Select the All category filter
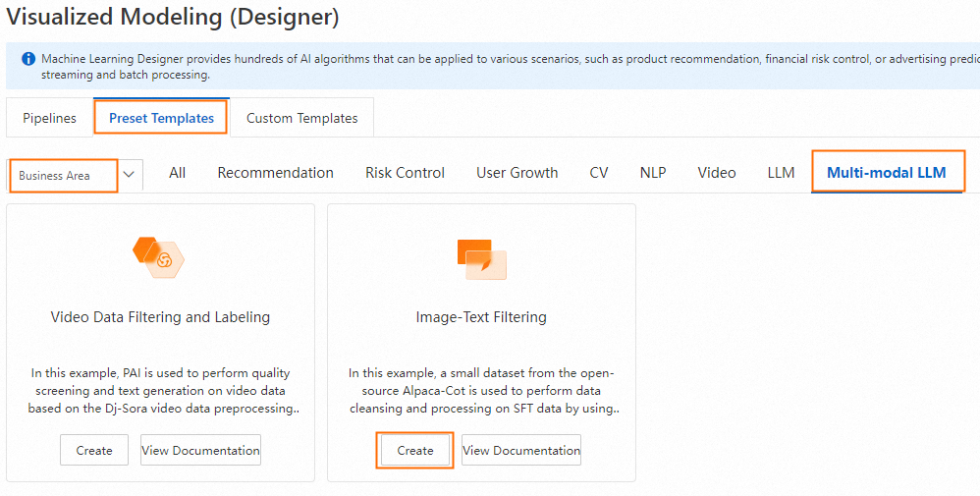This screenshot has width=980, height=496. [x=177, y=173]
